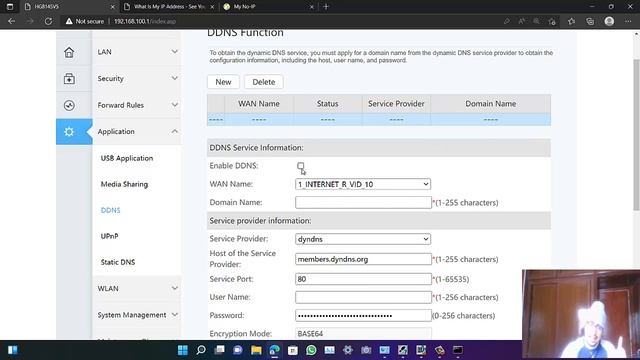
Task: Open the UPnP submenu item
Action: tap(109, 236)
